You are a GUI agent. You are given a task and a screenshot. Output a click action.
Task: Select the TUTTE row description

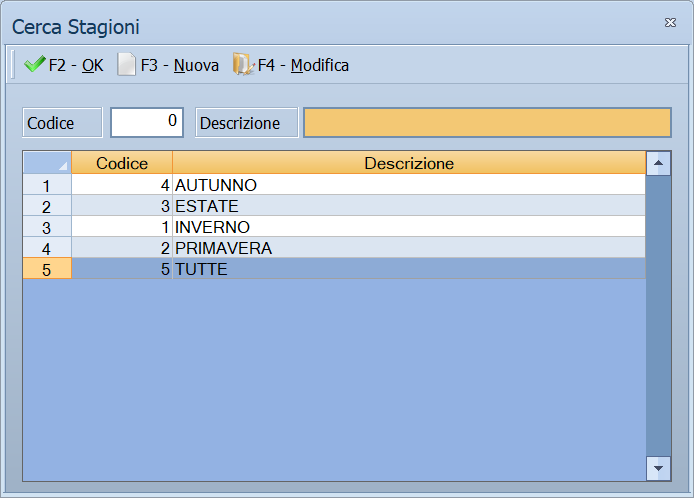click(409, 269)
